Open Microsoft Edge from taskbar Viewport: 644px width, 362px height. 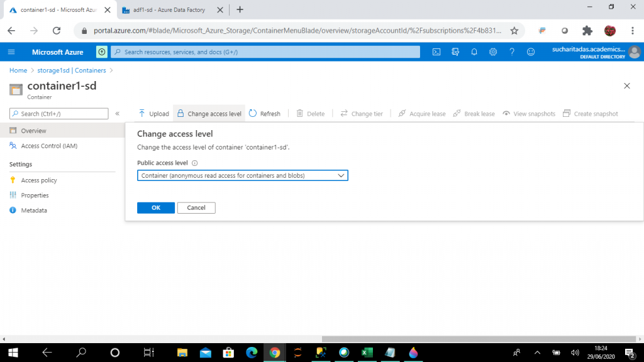coord(252,353)
